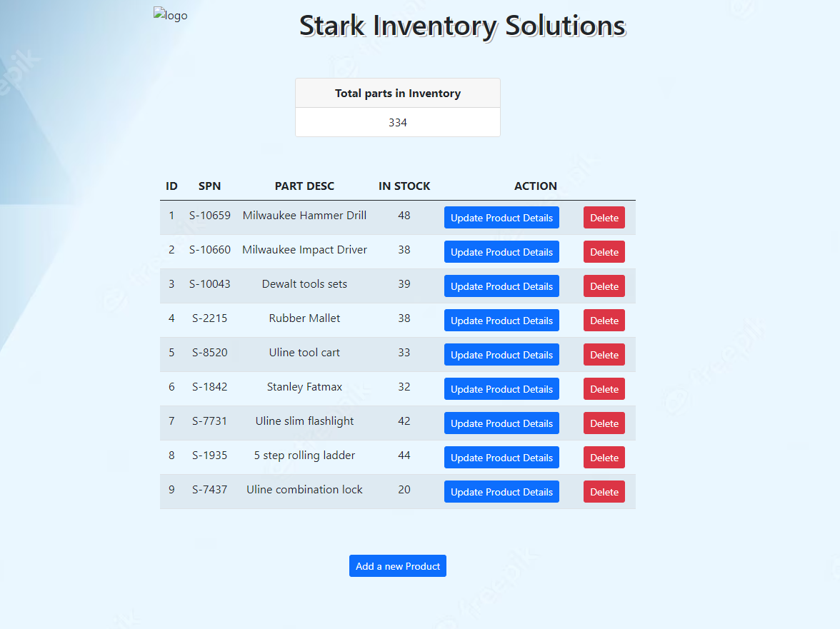Delete the Rubber Mallet row
The width and height of the screenshot is (840, 629).
[604, 320]
